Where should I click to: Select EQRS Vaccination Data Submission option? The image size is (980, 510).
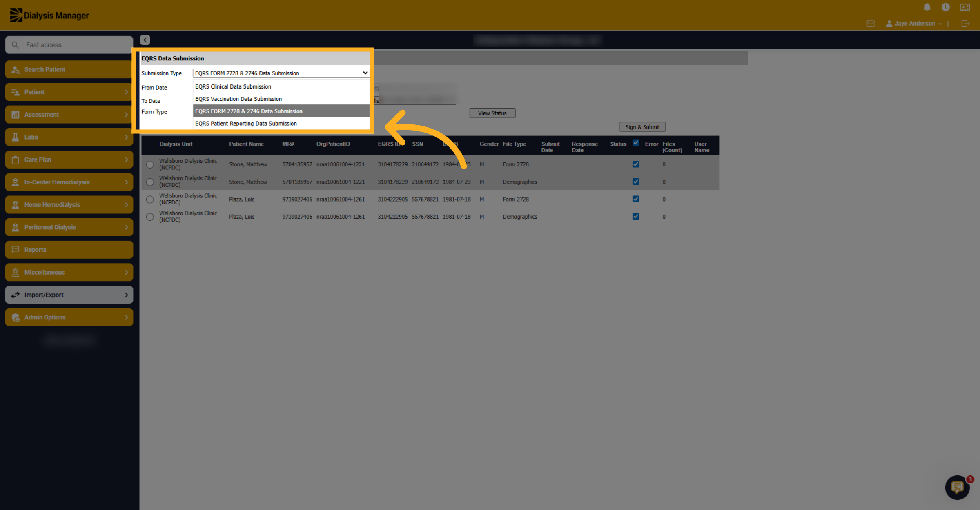point(281,99)
